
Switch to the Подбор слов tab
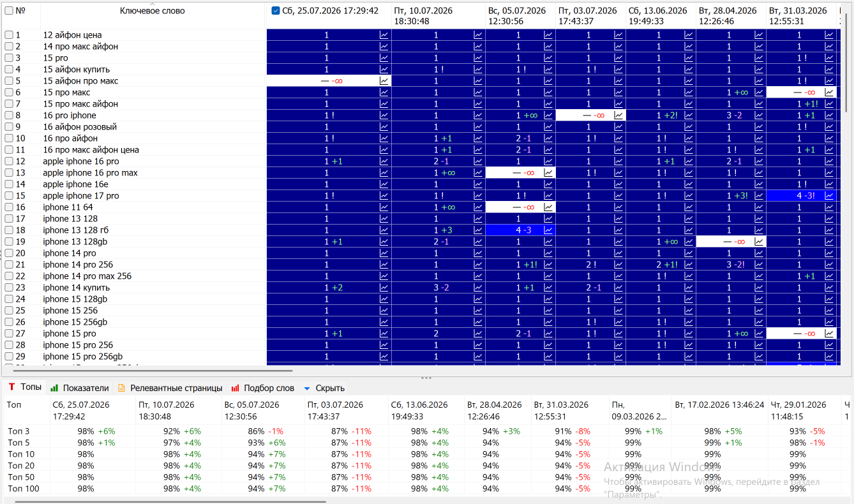point(262,388)
